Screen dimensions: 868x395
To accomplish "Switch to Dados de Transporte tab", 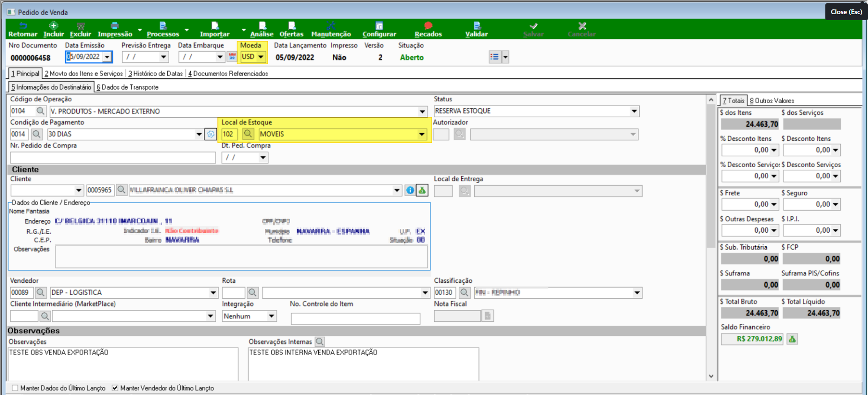I will 127,87.
